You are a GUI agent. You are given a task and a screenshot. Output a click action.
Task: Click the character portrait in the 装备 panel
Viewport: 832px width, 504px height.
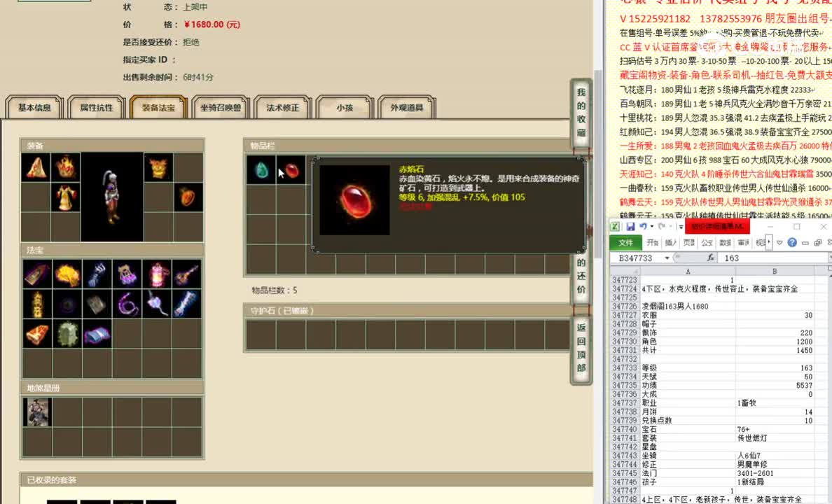tap(112, 196)
